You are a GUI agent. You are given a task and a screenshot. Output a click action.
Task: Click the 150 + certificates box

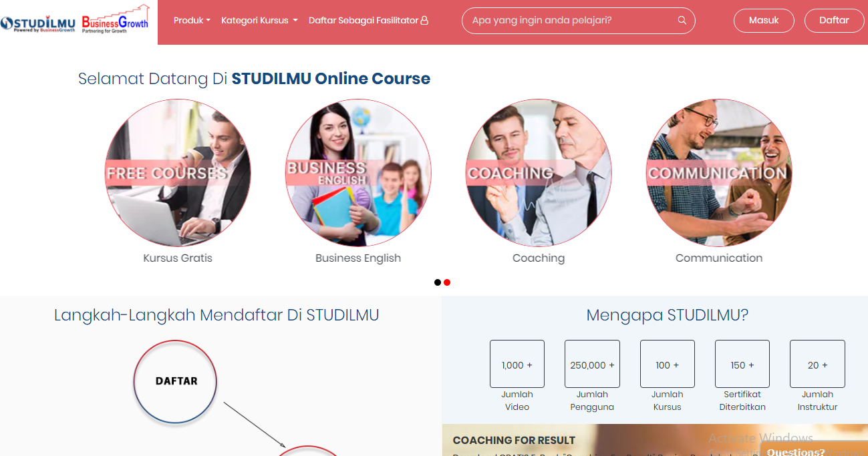[x=742, y=364]
